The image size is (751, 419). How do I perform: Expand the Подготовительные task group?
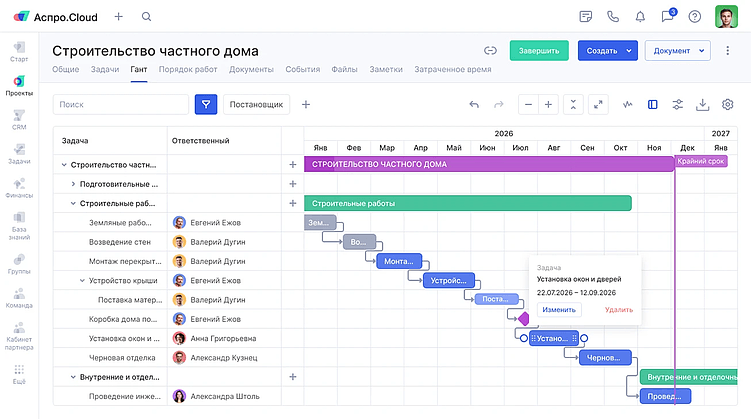pos(73,184)
